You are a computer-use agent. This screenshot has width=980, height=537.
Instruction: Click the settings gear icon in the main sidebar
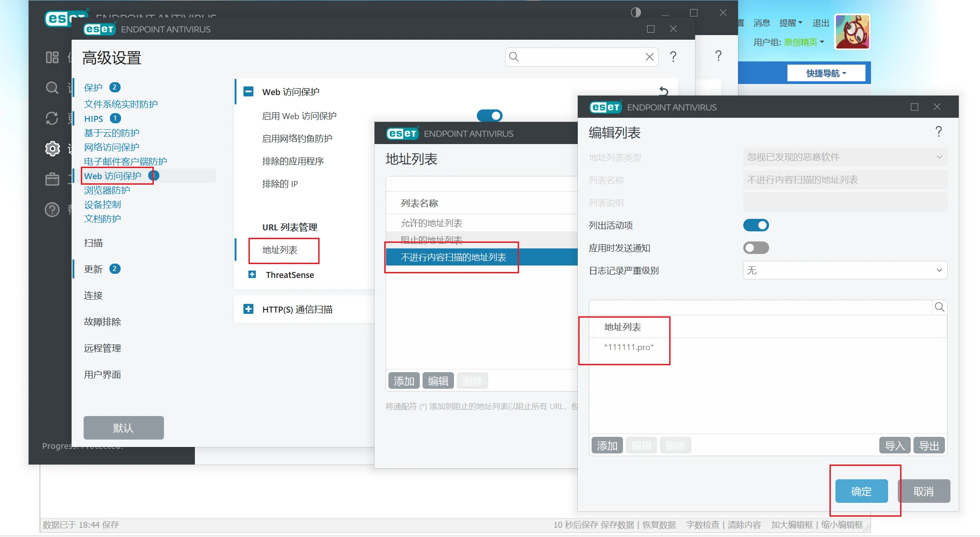tap(52, 149)
